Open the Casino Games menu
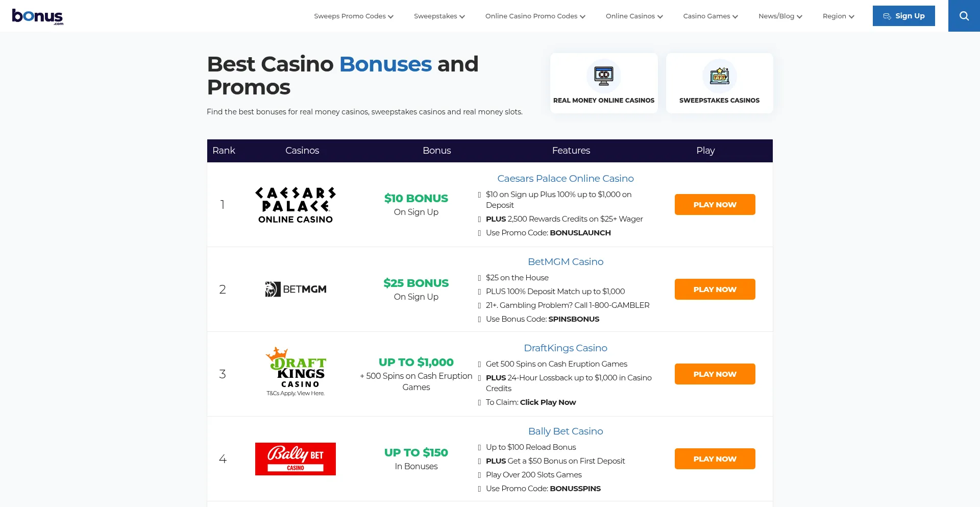The image size is (980, 507). (710, 16)
